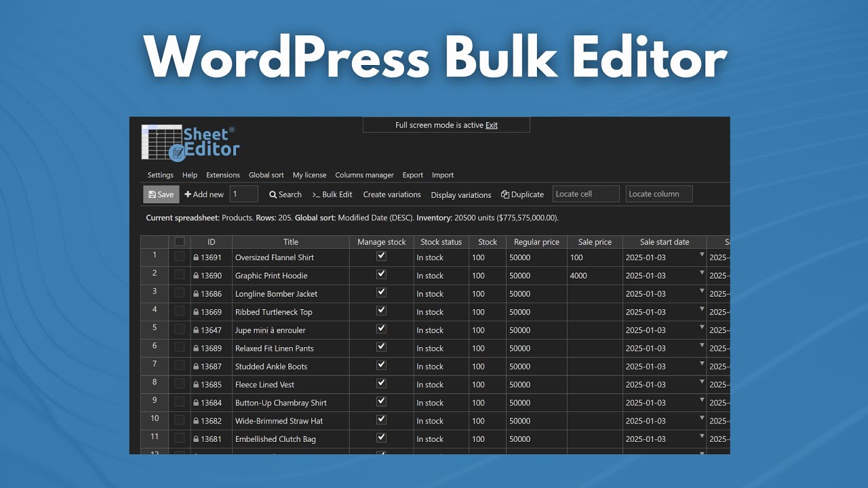
Task: Click the Title column header
Action: pos(291,242)
